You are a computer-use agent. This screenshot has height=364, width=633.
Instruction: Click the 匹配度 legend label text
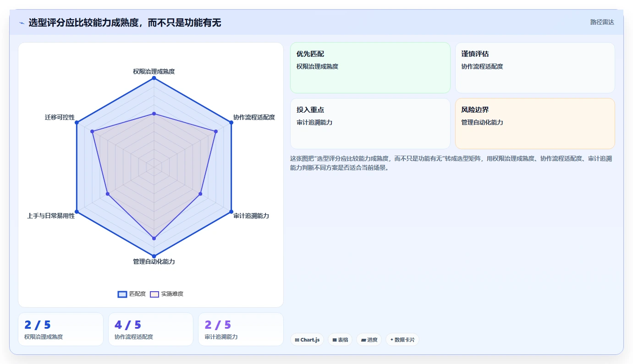138,294
